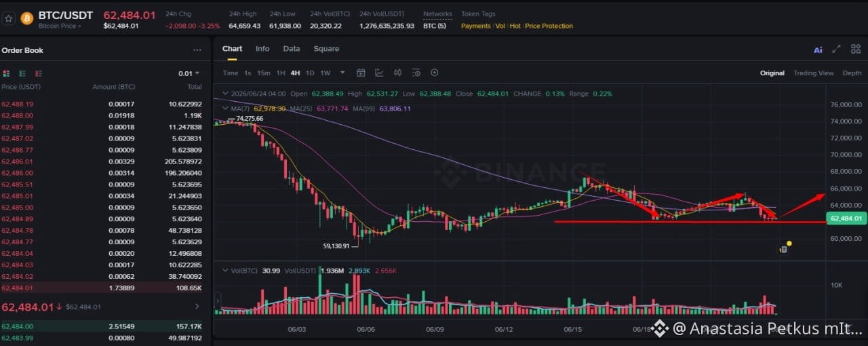The width and height of the screenshot is (868, 346).
Task: Show sell orders only order book view
Action: click(x=38, y=73)
